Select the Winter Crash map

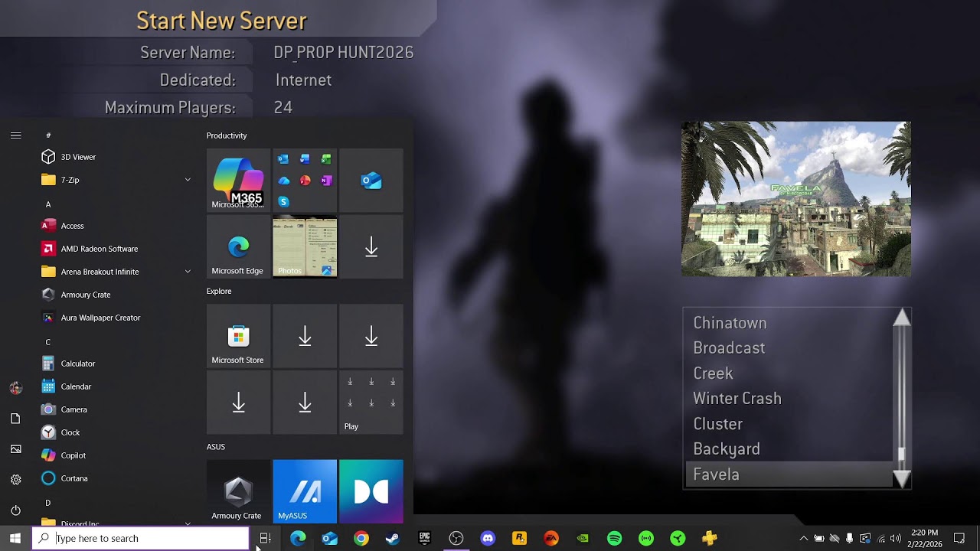(737, 399)
